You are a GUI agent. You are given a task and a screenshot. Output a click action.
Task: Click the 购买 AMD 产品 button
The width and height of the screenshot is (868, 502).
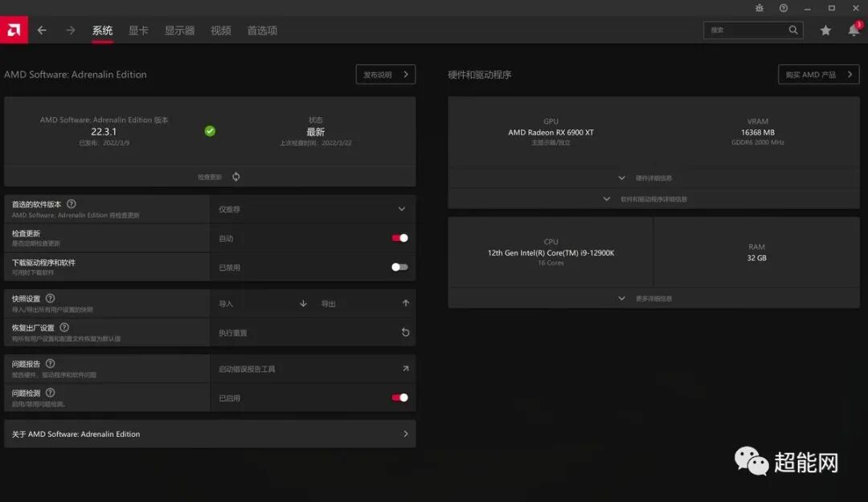coord(819,74)
